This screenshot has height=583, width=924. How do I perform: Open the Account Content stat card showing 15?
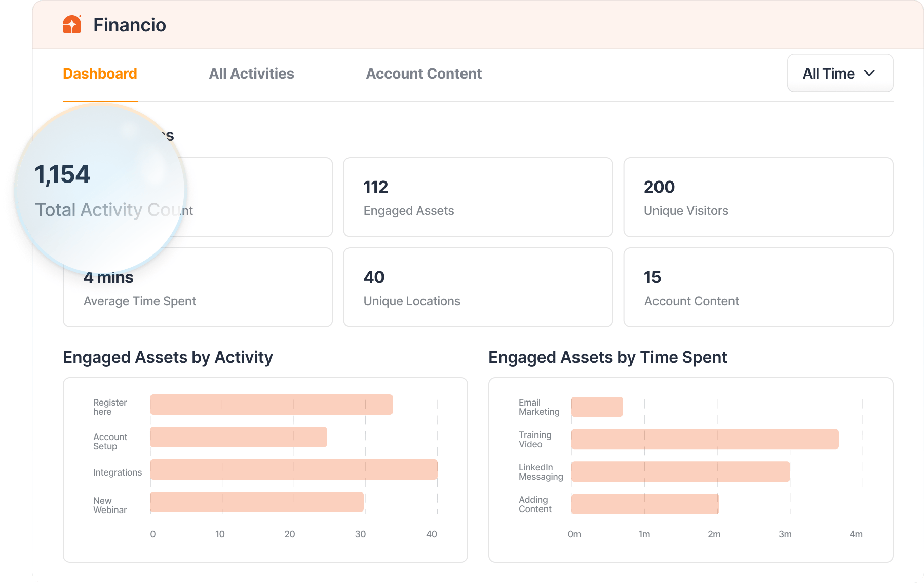tap(758, 287)
